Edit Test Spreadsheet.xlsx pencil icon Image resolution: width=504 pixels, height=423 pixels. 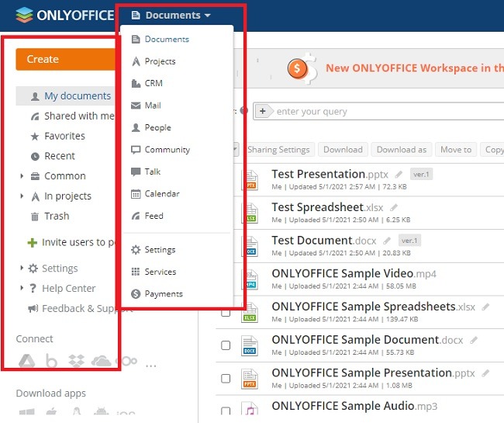click(x=394, y=207)
